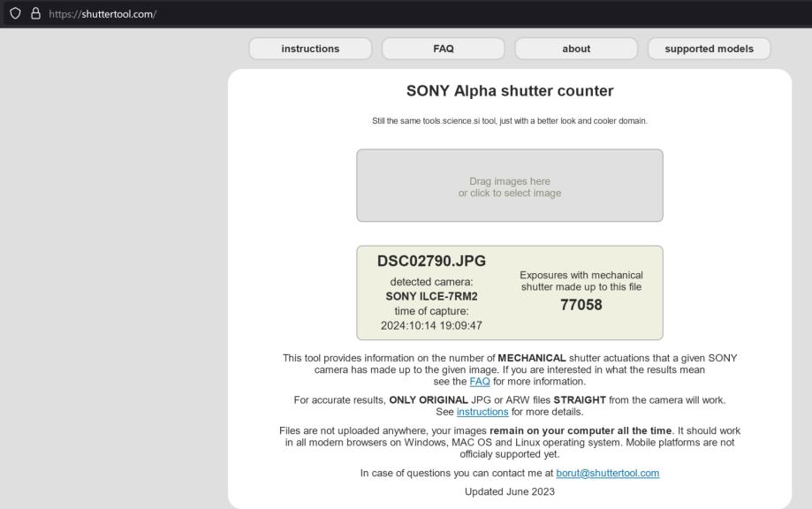
Task: Click the shield tracking protection icon
Action: [16, 13]
